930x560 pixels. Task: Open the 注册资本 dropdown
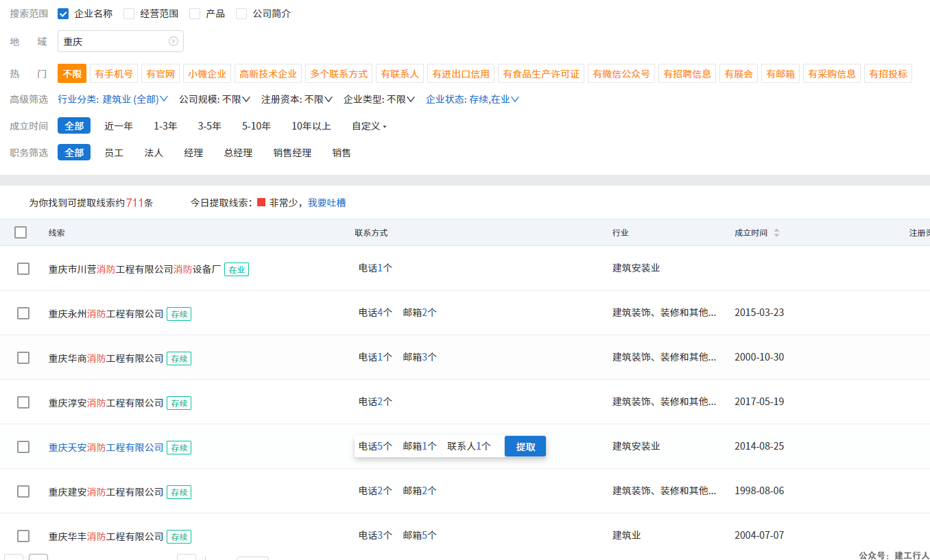[297, 99]
